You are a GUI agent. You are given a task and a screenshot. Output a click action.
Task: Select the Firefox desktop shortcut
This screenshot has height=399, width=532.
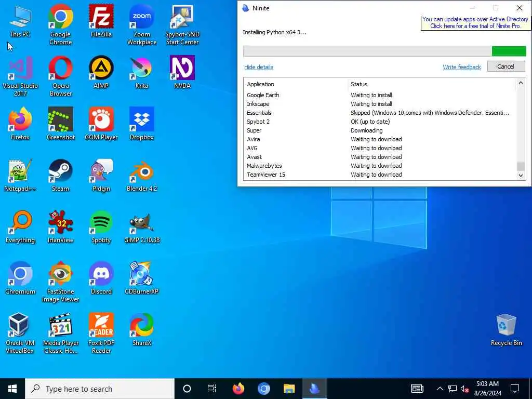point(20,124)
